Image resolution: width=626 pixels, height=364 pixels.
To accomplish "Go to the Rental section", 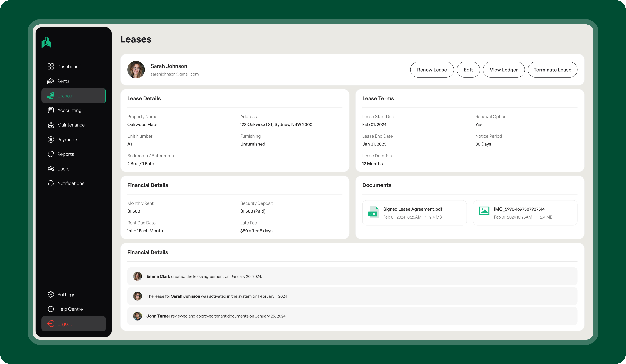I will click(74, 81).
